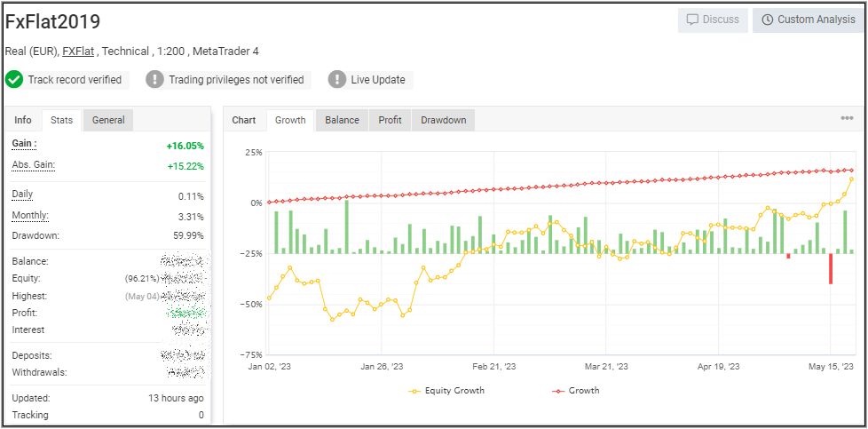Viewport: 868px width, 429px height.
Task: Click the green Track record verified checkmark icon
Action: point(14,80)
